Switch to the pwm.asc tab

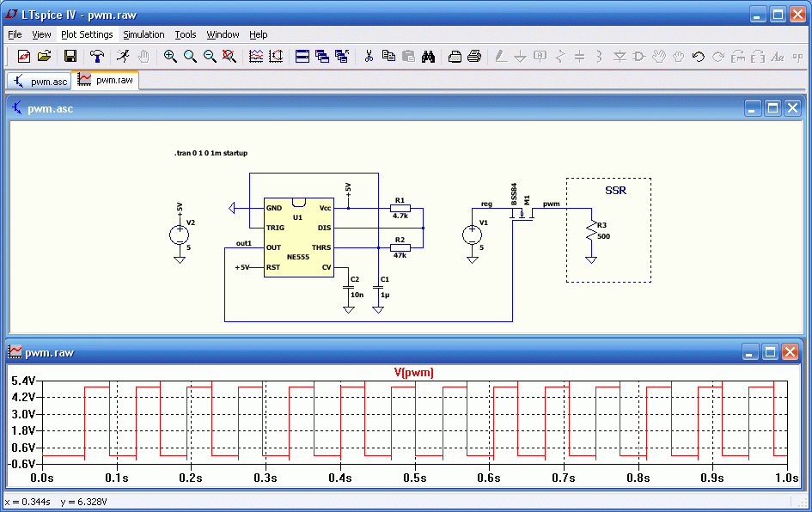39,82
